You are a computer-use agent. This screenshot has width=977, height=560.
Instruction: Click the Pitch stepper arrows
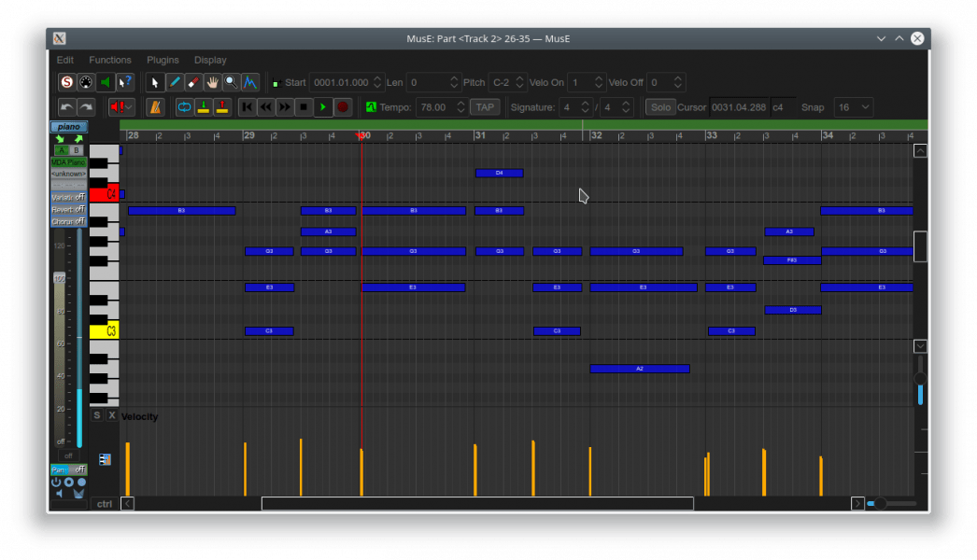(x=519, y=82)
